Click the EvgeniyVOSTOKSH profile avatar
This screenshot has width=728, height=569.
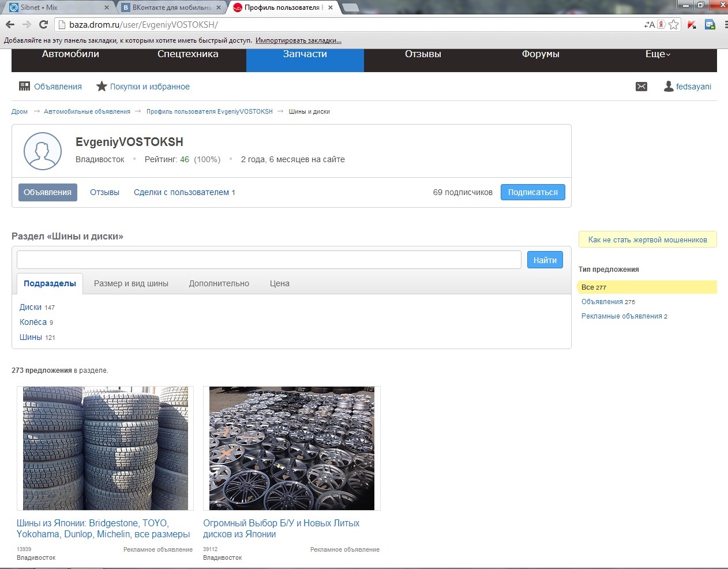43,151
